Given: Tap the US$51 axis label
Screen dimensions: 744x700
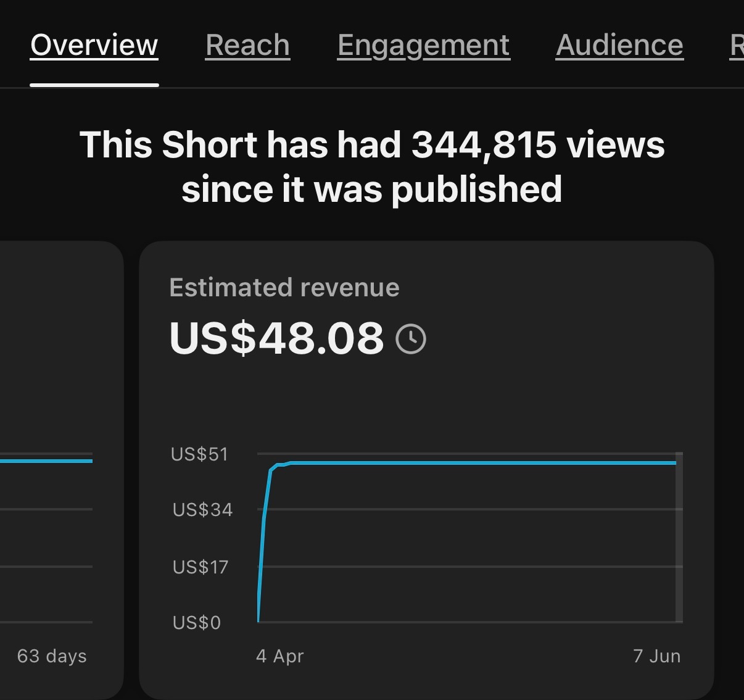Looking at the screenshot, I should click(x=199, y=454).
